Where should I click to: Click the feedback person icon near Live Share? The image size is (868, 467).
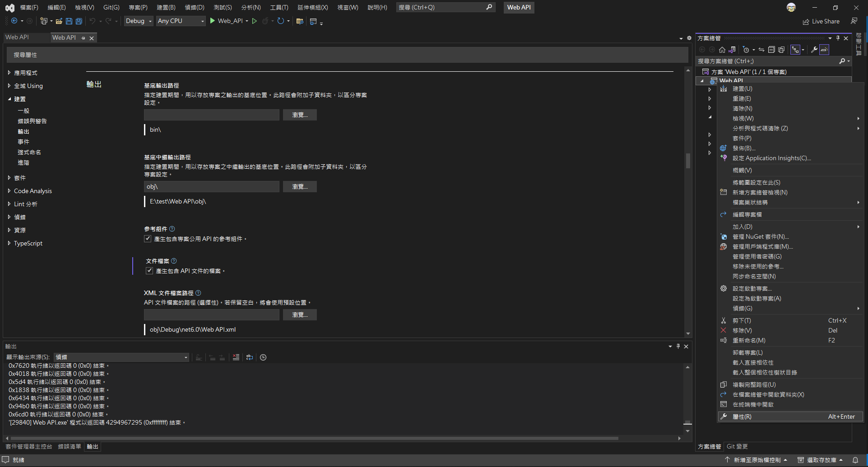[x=854, y=21]
